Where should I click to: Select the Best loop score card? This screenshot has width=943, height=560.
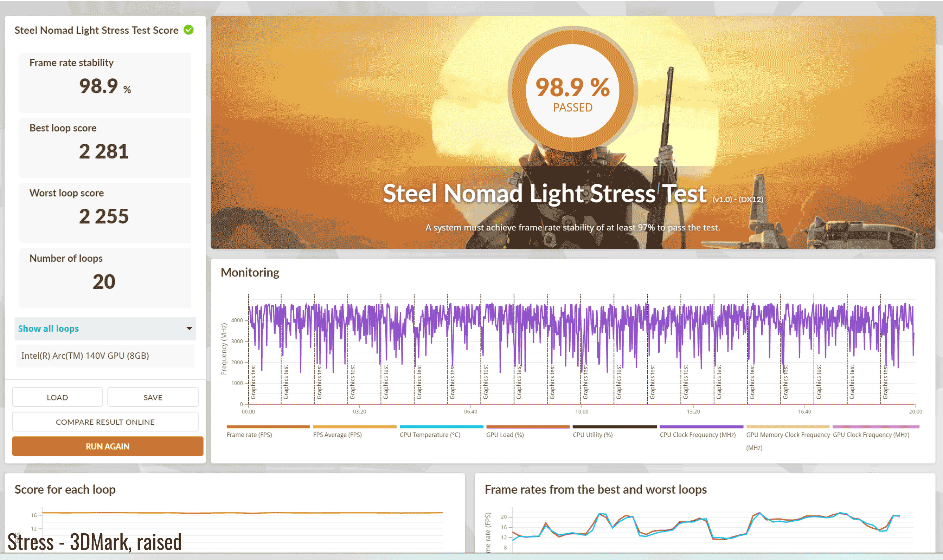point(105,148)
